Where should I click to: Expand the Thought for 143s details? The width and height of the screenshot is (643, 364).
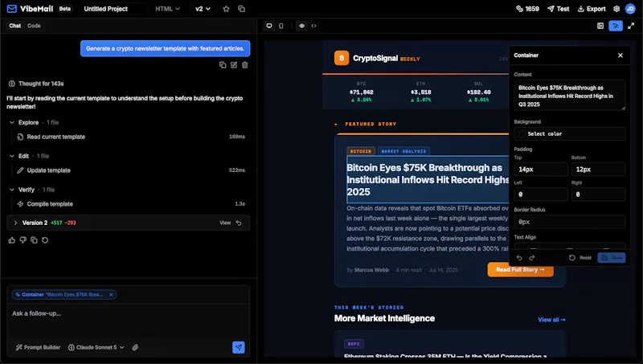(36, 84)
